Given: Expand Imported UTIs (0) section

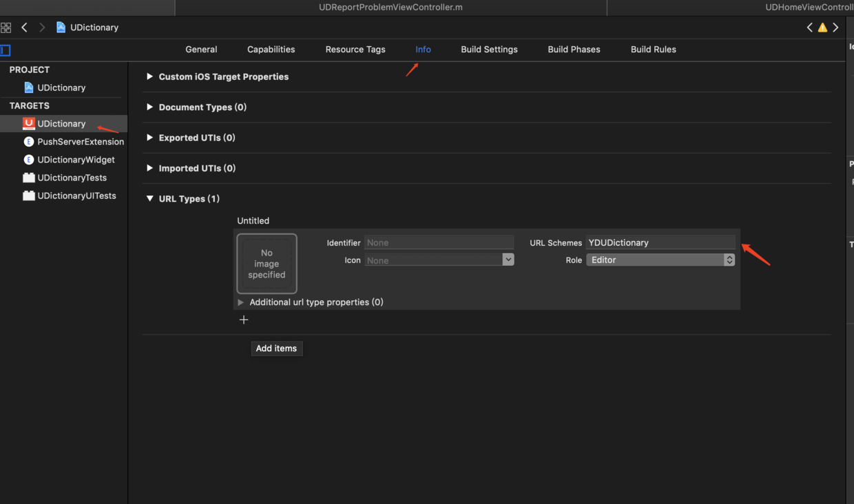Looking at the screenshot, I should tap(149, 168).
